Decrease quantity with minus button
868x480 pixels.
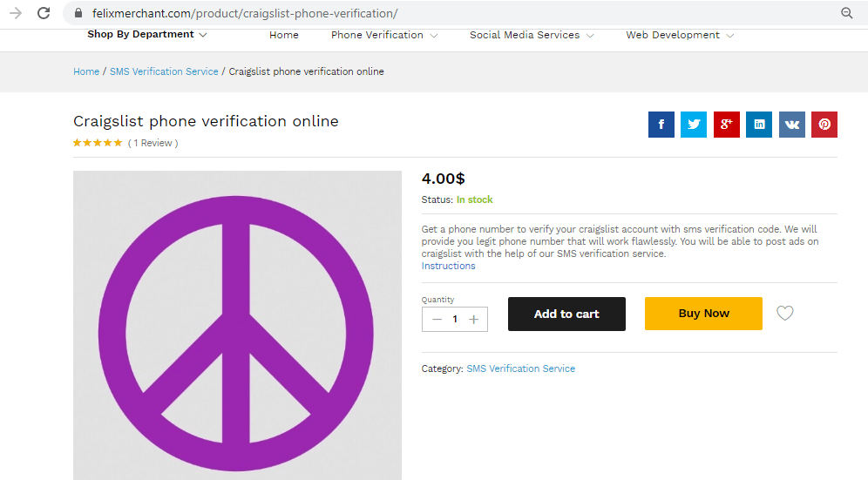tap(437, 320)
